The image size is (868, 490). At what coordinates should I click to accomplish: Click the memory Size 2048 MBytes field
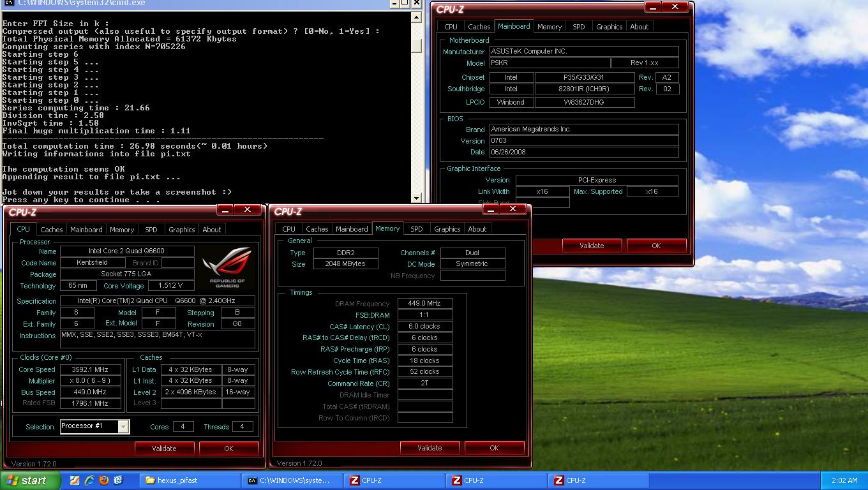(x=345, y=264)
